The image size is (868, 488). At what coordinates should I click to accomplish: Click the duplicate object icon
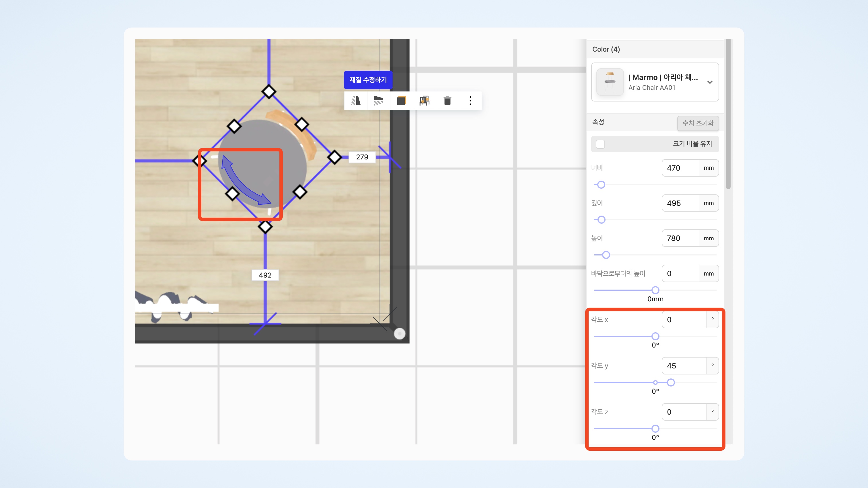pos(401,101)
